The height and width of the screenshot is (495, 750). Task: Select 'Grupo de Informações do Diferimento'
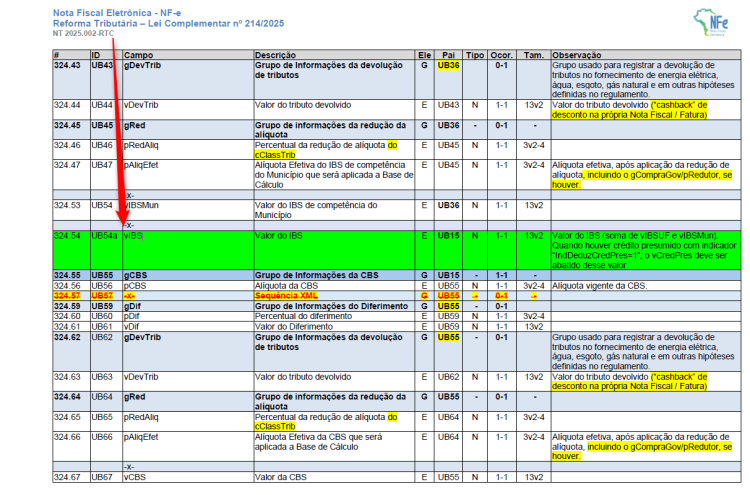pyautogui.click(x=331, y=307)
